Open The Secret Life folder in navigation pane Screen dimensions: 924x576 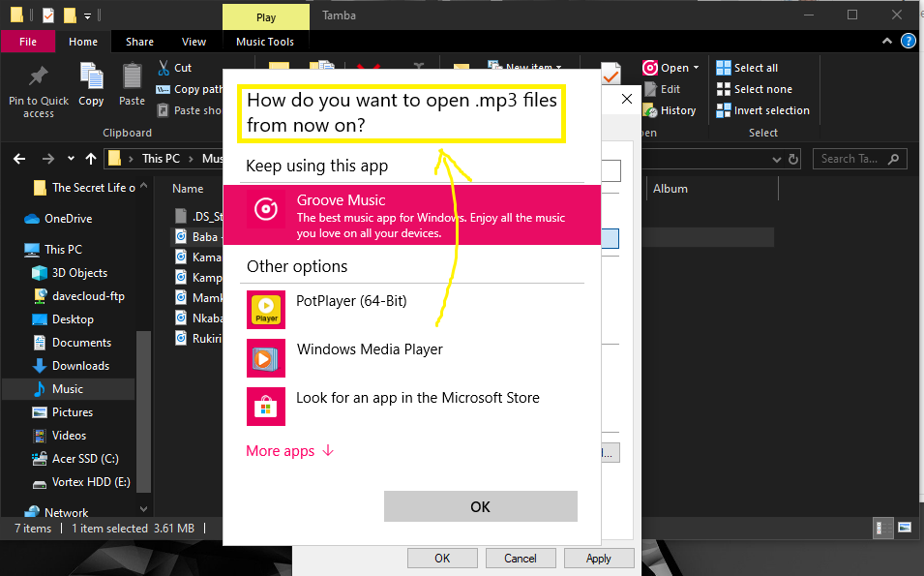pyautogui.click(x=84, y=188)
